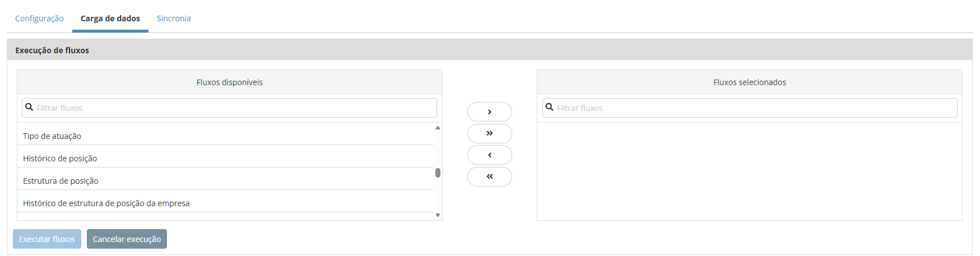Select the Carga de dados tab
This screenshot has height=256, width=980.
coord(110,18)
